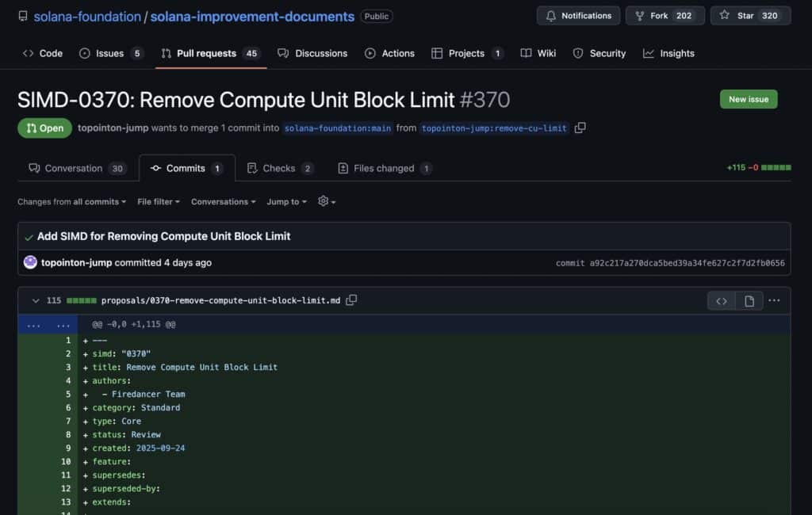Click the 'category: Standard' diff line
Image resolution: width=812 pixels, height=515 pixels.
[x=136, y=408]
